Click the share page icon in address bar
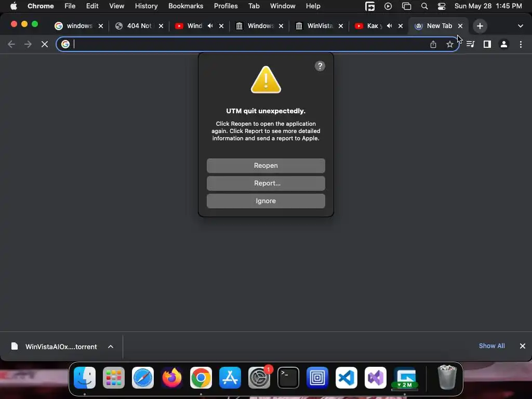The image size is (532, 399). tap(433, 44)
